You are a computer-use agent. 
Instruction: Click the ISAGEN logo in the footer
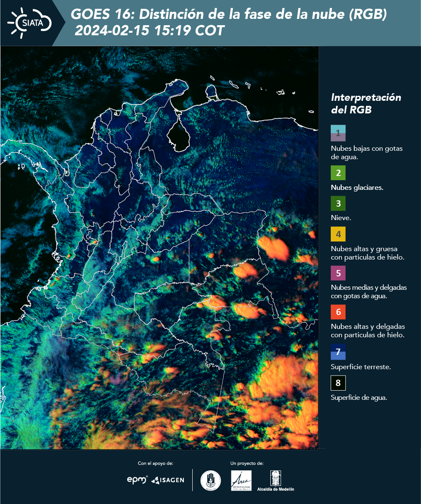[167, 480]
